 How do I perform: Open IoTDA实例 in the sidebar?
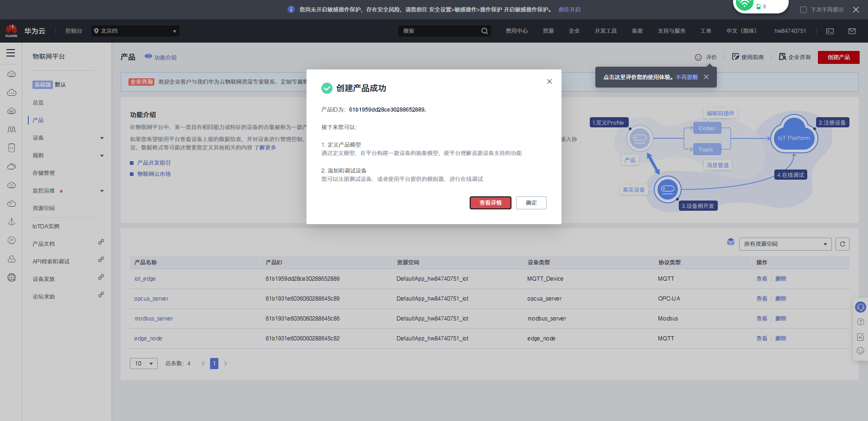click(46, 226)
